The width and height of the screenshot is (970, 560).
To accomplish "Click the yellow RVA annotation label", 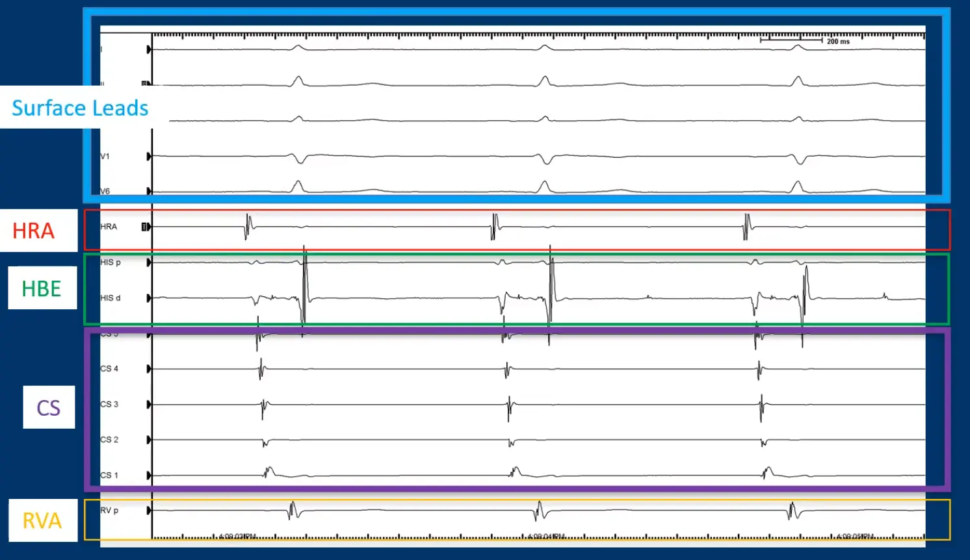I will [x=42, y=520].
